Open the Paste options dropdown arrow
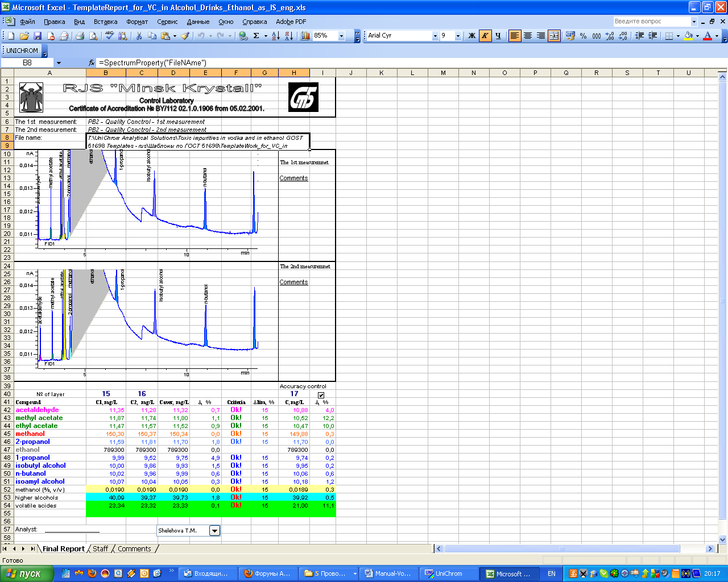This screenshot has height=582, width=728. [174, 36]
